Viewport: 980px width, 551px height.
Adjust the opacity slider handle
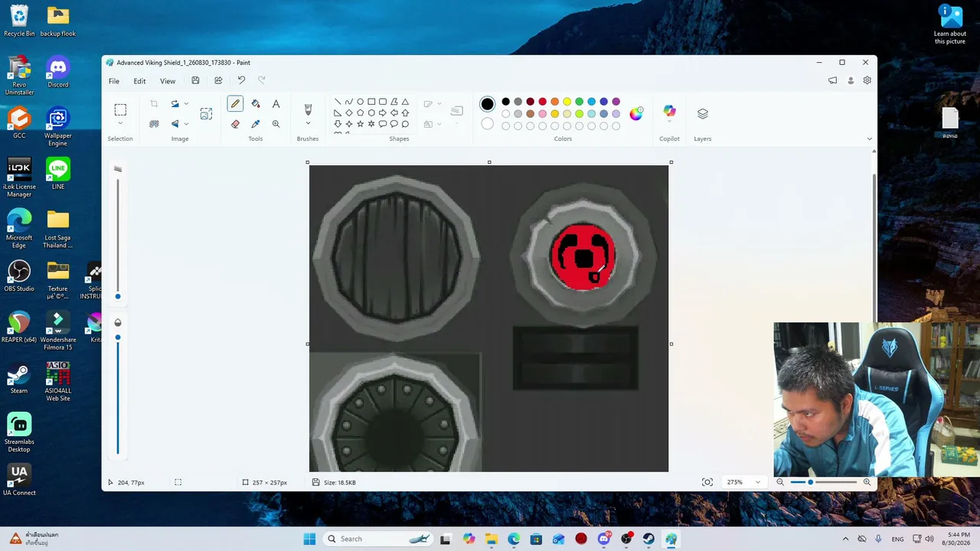click(x=118, y=337)
